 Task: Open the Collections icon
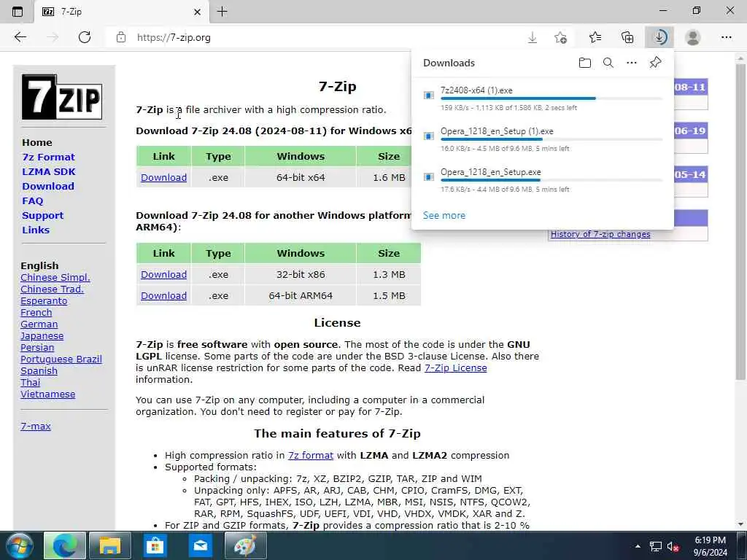[x=627, y=37]
